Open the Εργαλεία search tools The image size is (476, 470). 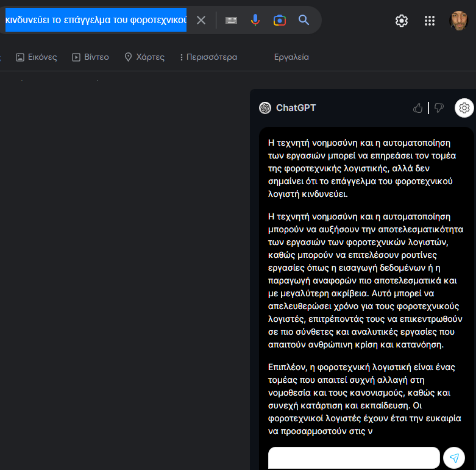[x=291, y=57]
